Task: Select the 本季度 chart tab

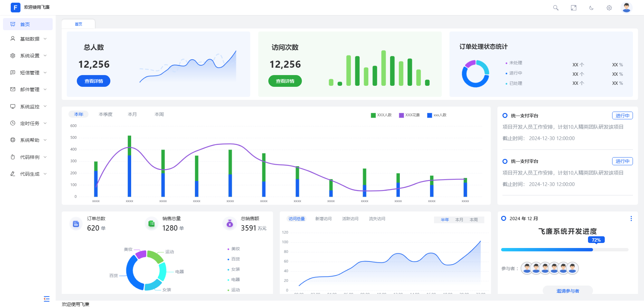Action: coord(106,115)
